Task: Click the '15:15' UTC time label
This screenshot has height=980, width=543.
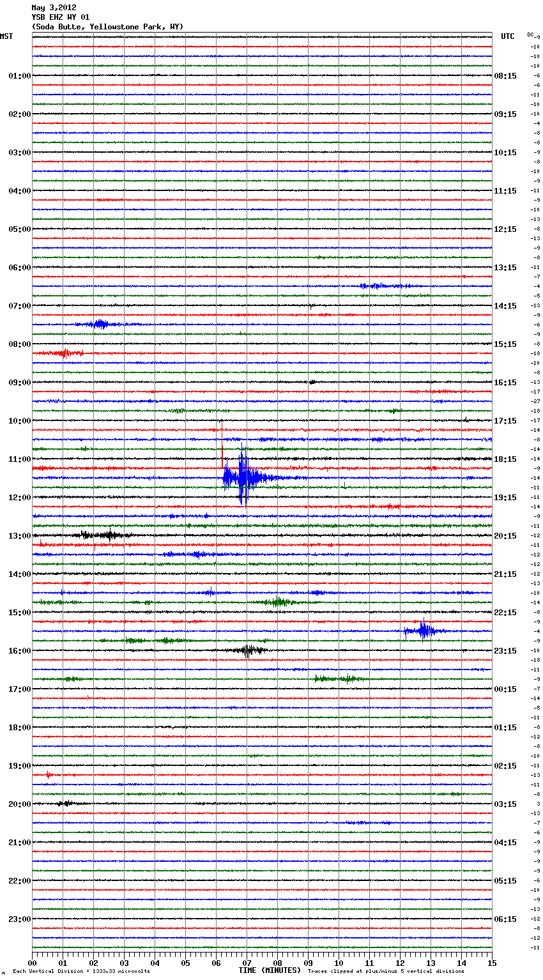Action: tap(505, 344)
